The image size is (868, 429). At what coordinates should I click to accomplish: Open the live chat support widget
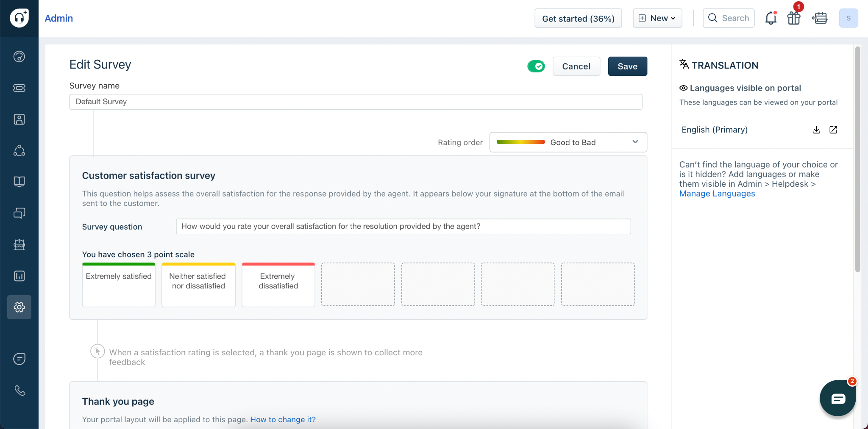coord(837,398)
